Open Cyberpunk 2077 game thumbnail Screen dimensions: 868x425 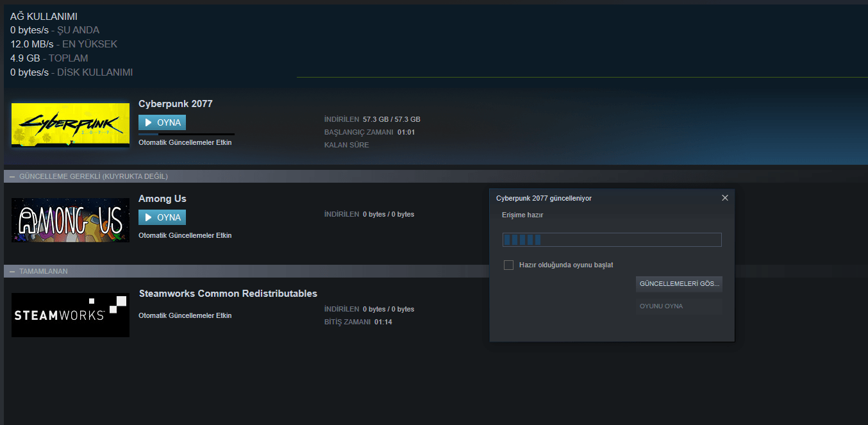pos(71,125)
